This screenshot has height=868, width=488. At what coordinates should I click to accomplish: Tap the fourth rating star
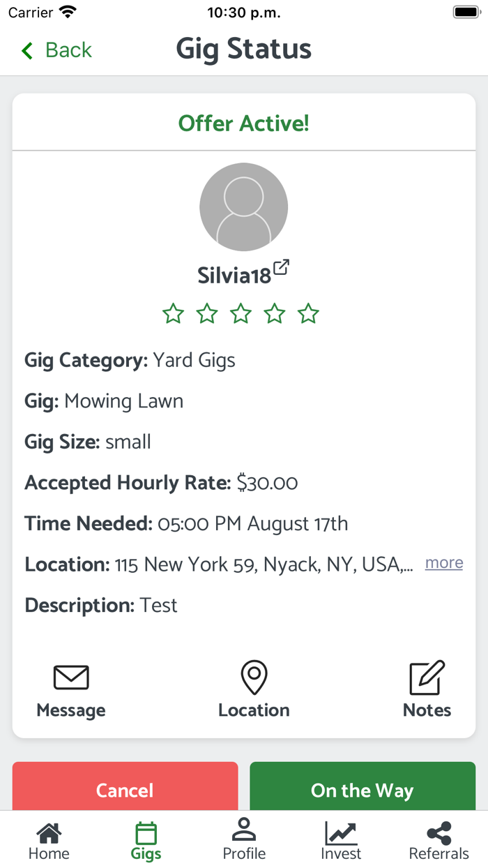click(x=275, y=314)
